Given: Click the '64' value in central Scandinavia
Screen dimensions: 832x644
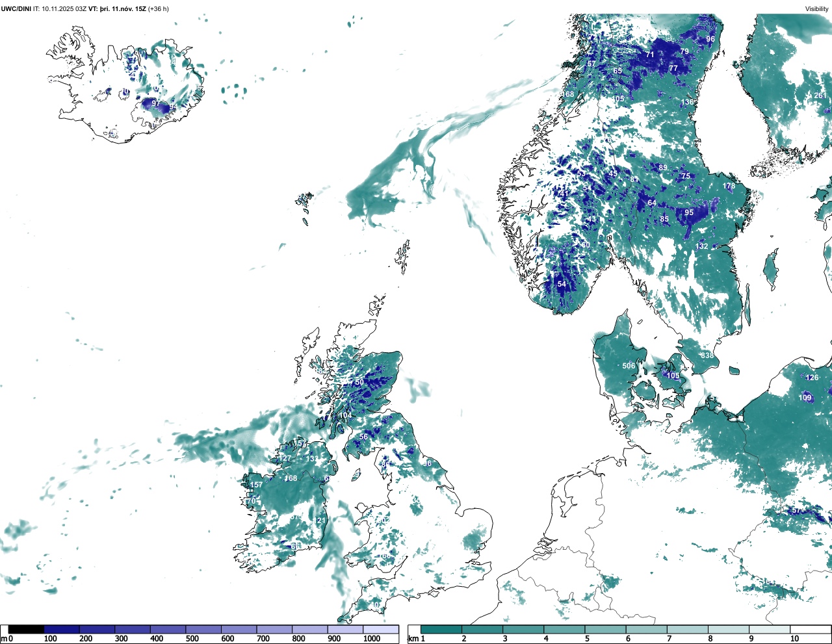Looking at the screenshot, I should [x=652, y=203].
